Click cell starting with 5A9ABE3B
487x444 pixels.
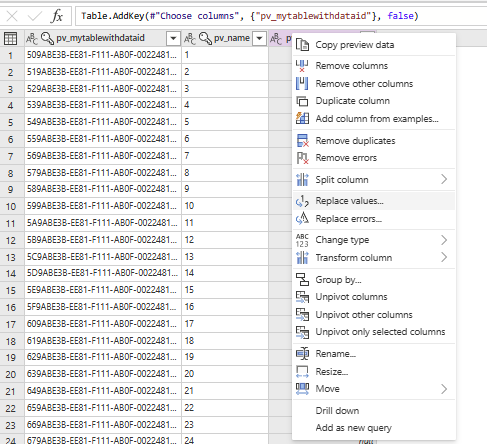103,223
